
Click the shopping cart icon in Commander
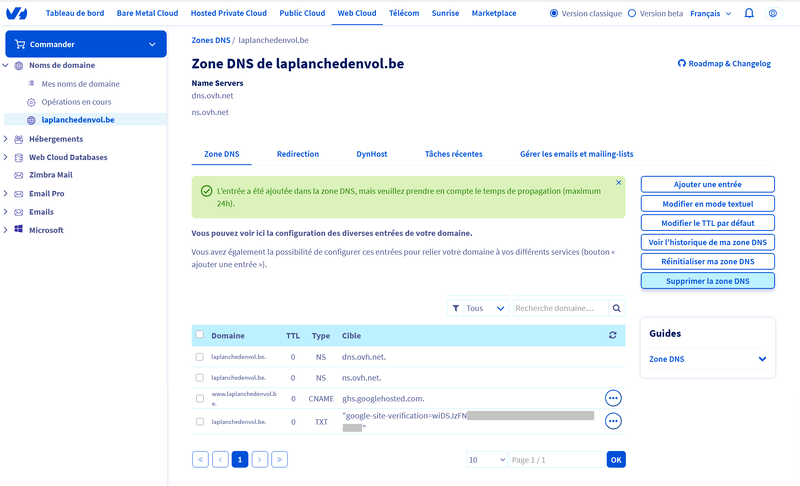(20, 44)
